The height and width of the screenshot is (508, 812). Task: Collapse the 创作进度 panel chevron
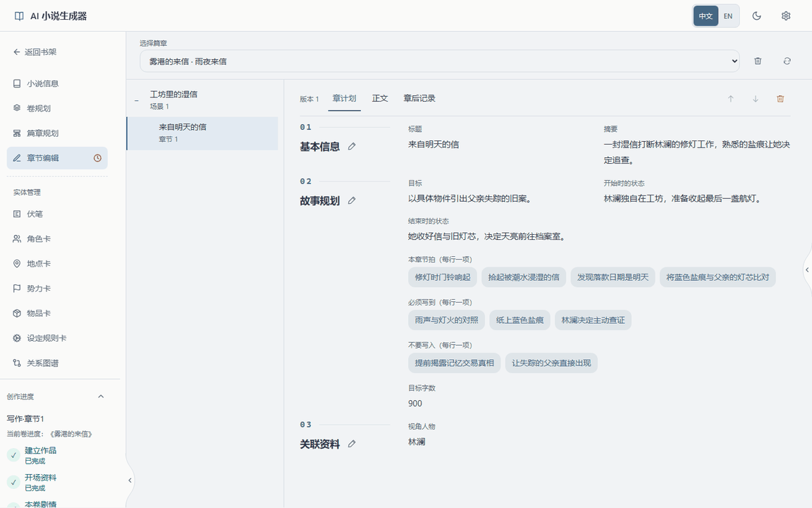coord(101,397)
